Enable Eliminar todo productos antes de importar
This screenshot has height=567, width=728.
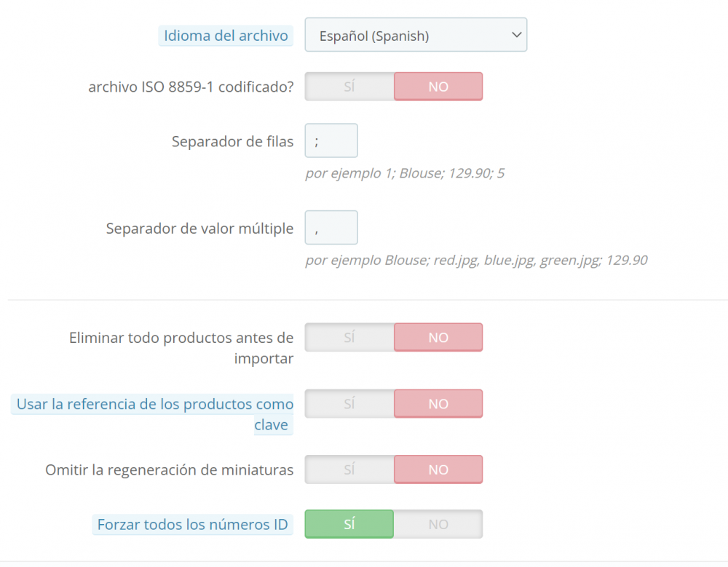click(x=349, y=338)
